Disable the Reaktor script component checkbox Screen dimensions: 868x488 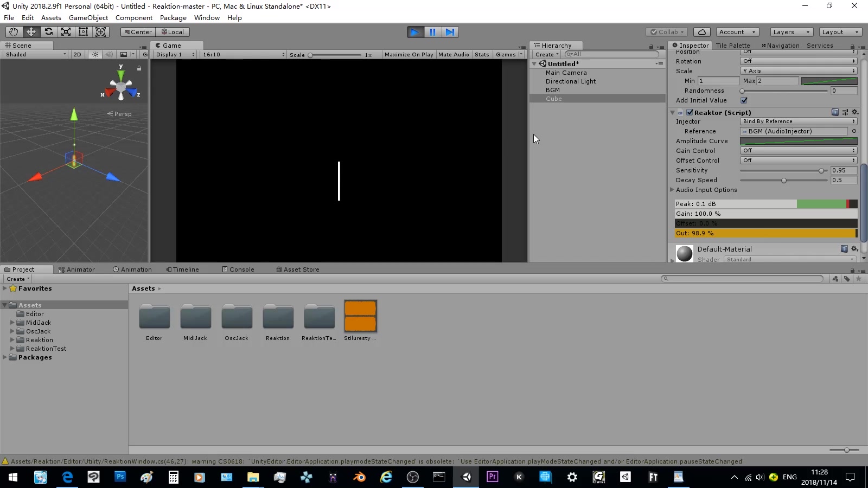pyautogui.click(x=689, y=112)
